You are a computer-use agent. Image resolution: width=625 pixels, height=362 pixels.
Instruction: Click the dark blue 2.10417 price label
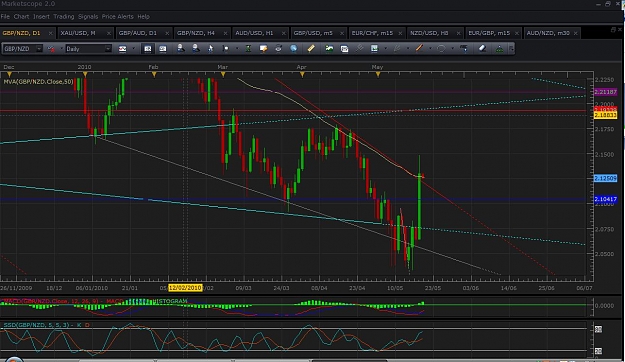[605, 199]
